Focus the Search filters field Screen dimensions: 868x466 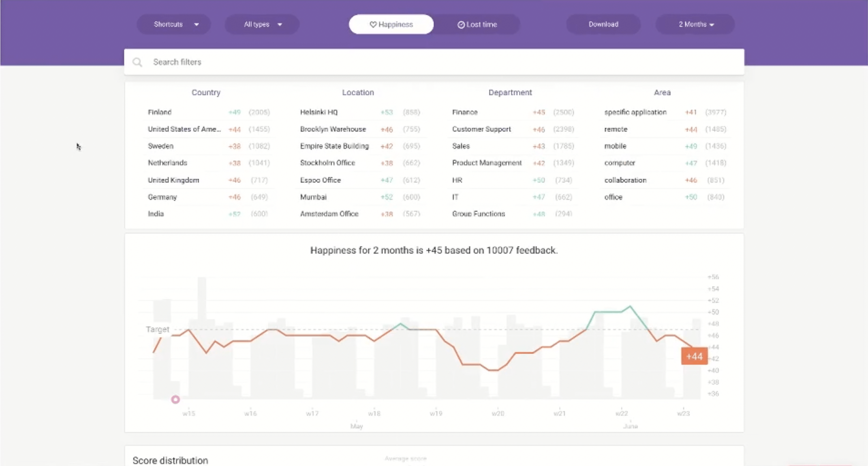click(x=434, y=62)
